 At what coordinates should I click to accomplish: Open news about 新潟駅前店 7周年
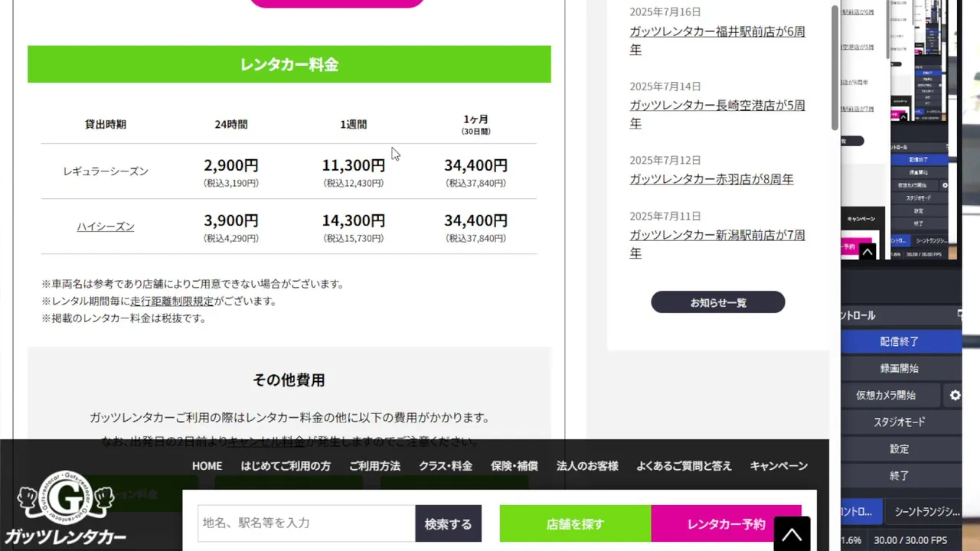point(717,244)
